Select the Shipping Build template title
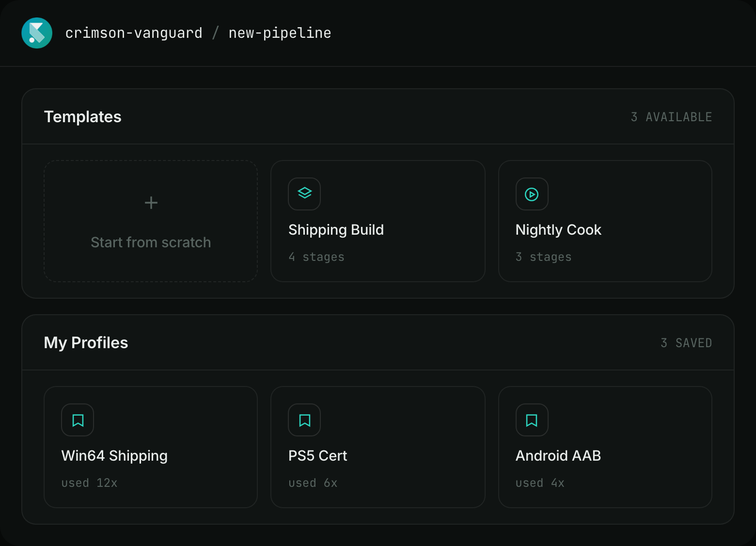The image size is (756, 546). (336, 230)
